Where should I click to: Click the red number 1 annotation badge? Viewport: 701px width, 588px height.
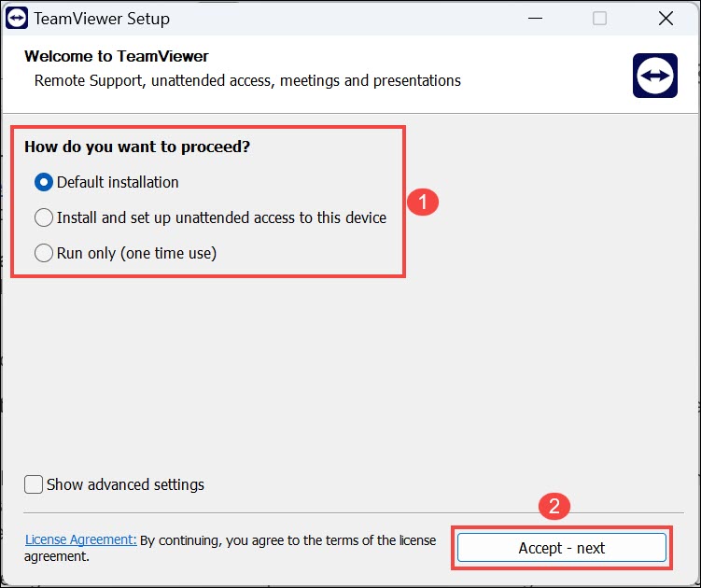(x=425, y=203)
